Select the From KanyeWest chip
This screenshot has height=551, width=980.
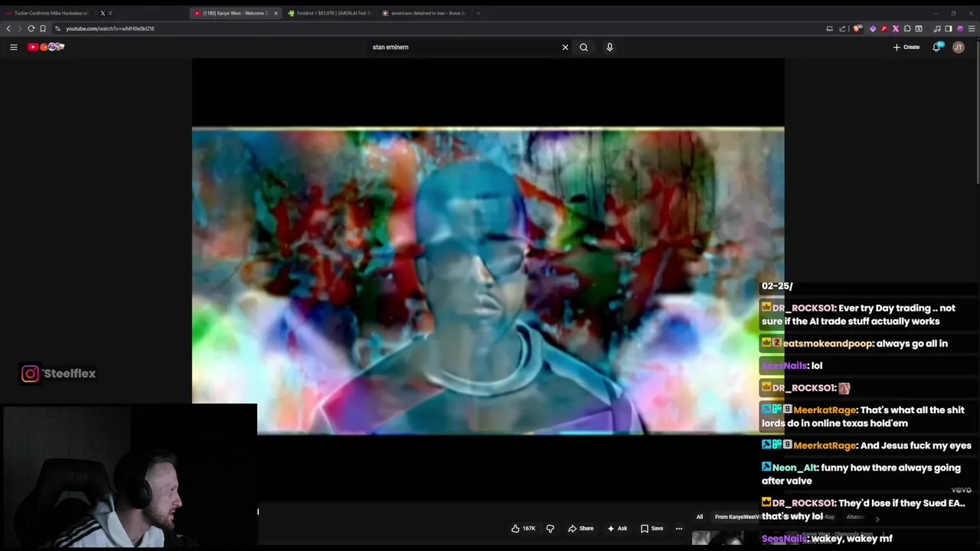[737, 517]
